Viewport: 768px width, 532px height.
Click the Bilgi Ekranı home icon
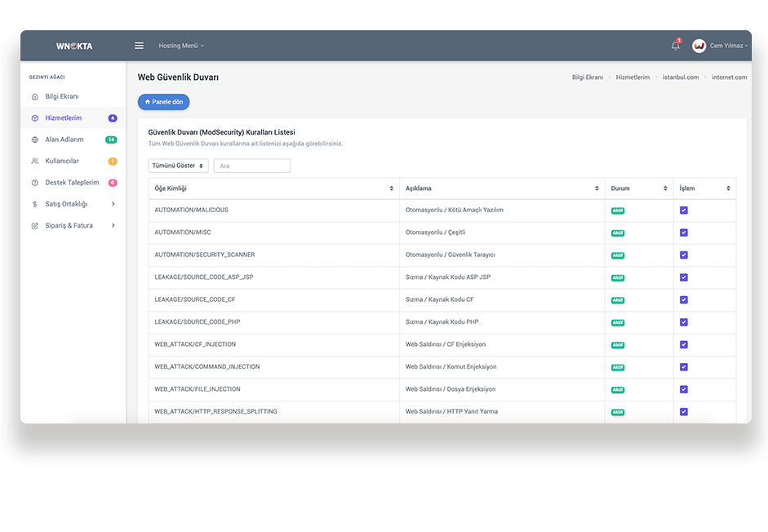(34, 96)
